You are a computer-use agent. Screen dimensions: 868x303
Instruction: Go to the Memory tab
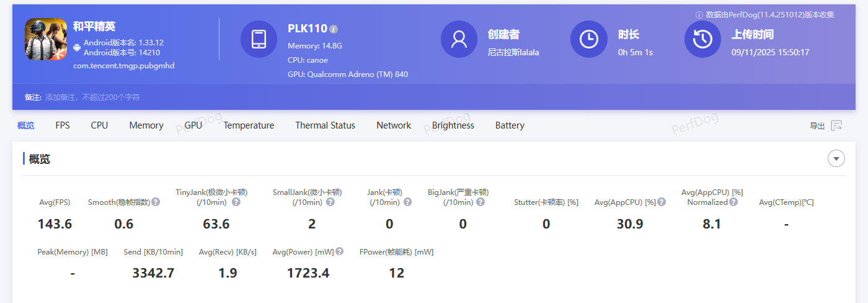coord(146,125)
